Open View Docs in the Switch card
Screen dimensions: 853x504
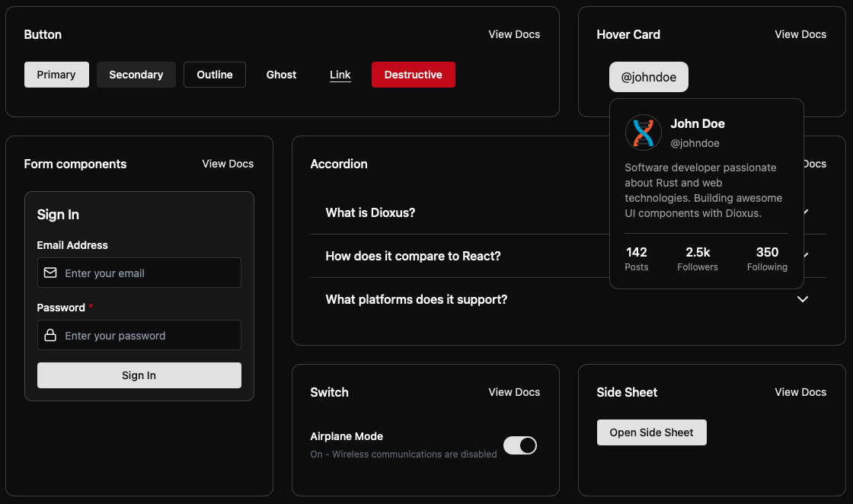[514, 392]
